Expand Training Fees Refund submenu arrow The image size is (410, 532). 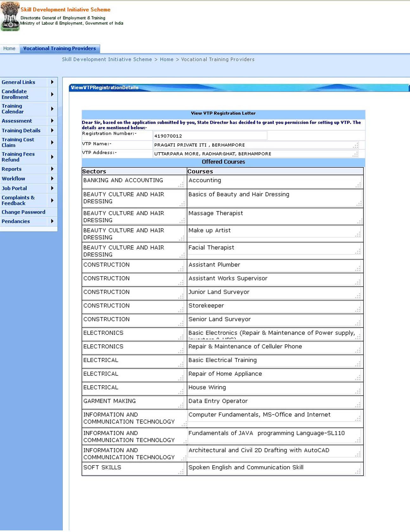pyautogui.click(x=52, y=157)
